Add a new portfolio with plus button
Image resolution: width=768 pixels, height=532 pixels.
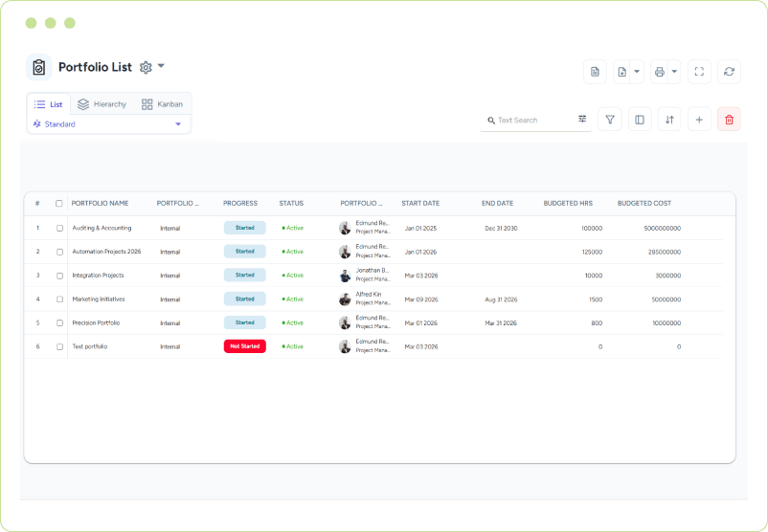click(699, 120)
